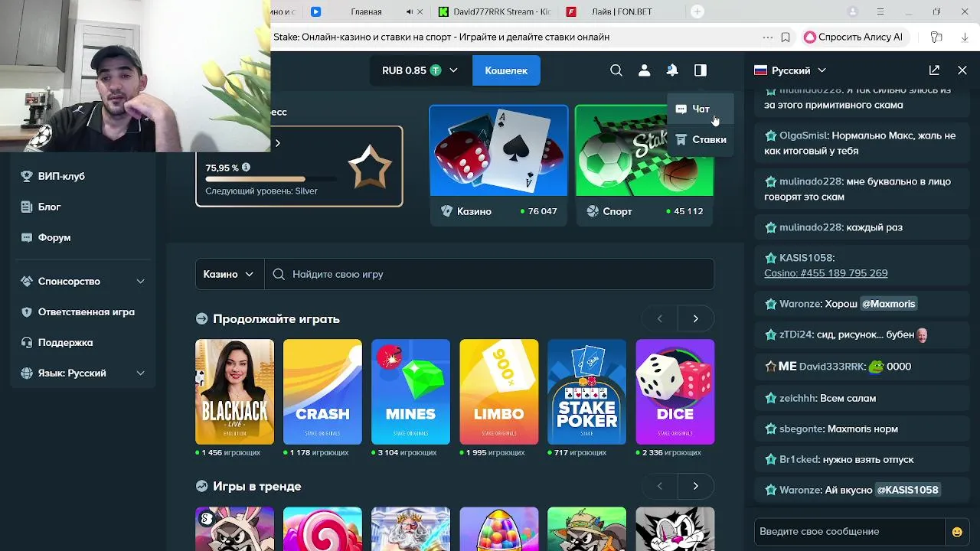Open the Dice game thumbnail
Screen dimensions: 980x551
675,392
